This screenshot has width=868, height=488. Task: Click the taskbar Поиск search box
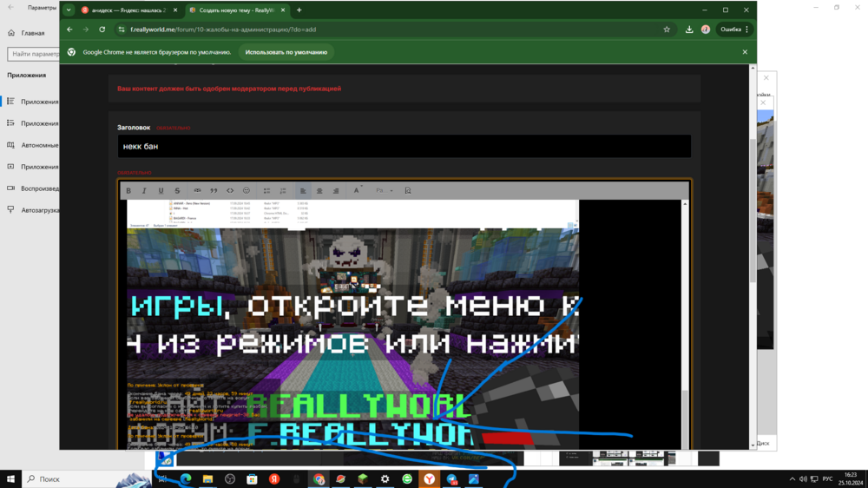point(87,479)
